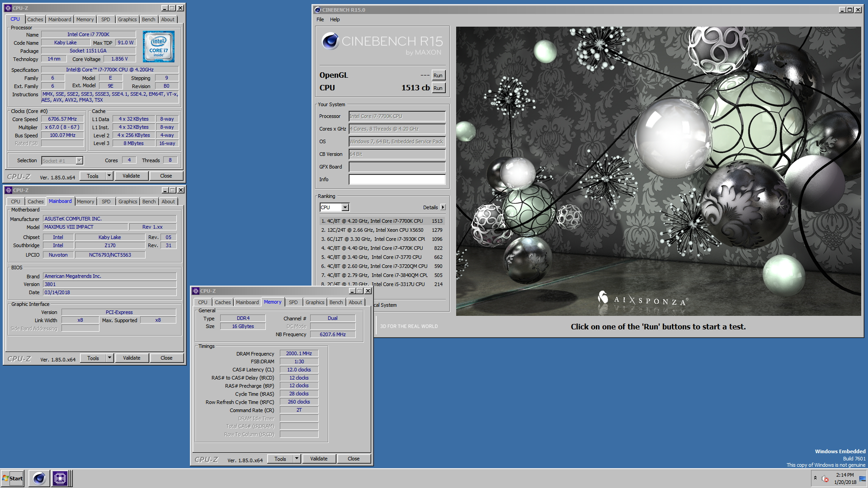This screenshot has width=868, height=488.
Task: Open the File menu in Cinebench
Action: pos(320,19)
